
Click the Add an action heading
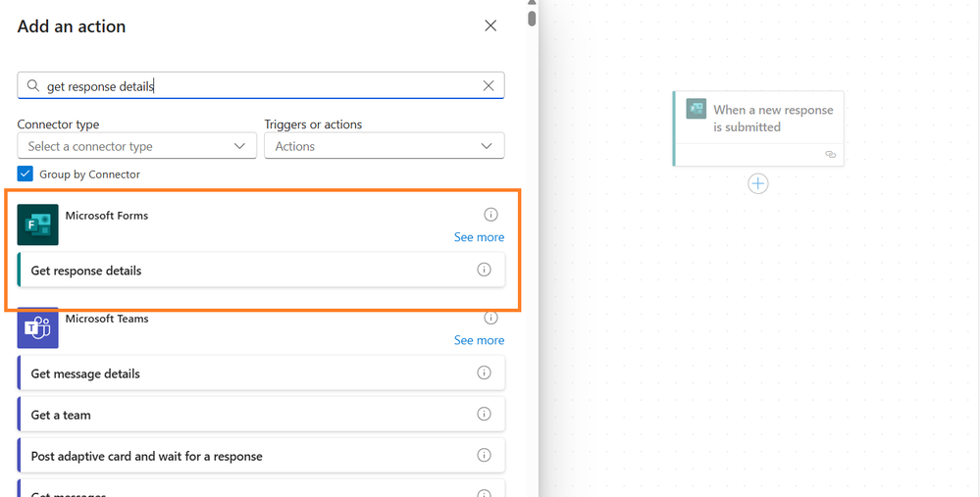[x=72, y=26]
